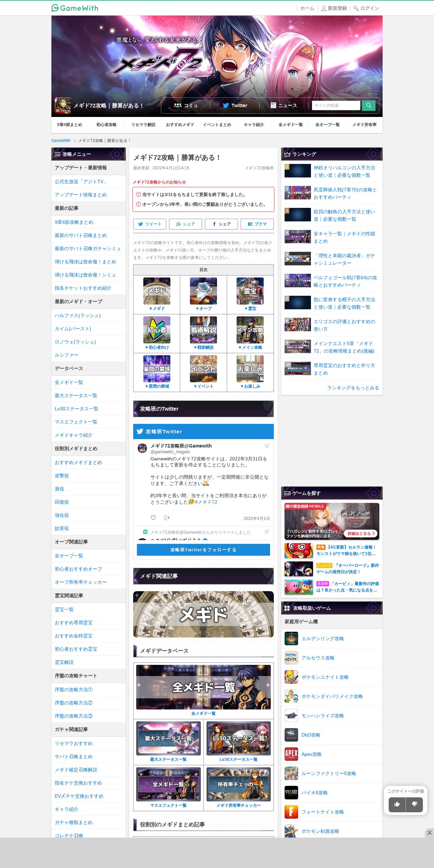Viewport: 434px width, 868px height.
Task: Click the Facebook シェア button
Action: coord(221,224)
